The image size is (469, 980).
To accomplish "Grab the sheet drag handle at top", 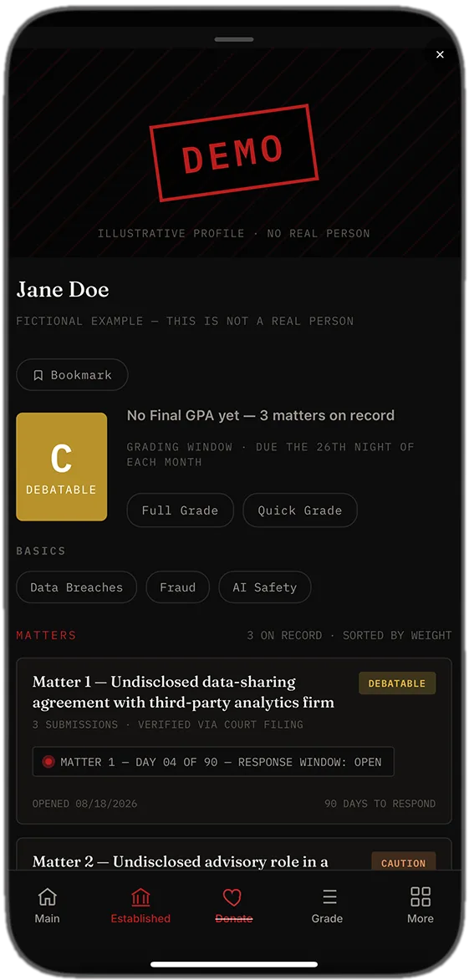I will [234, 39].
